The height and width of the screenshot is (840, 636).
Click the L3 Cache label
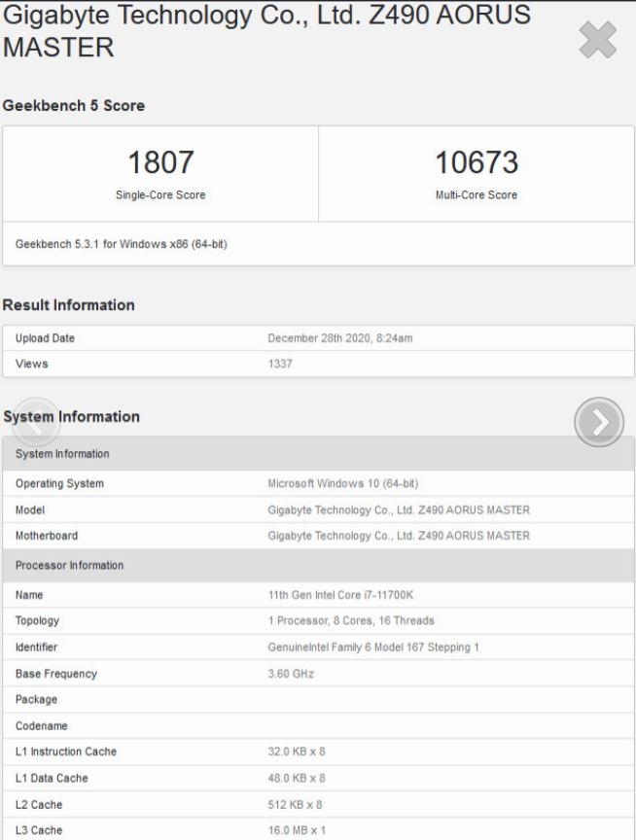tap(39, 830)
